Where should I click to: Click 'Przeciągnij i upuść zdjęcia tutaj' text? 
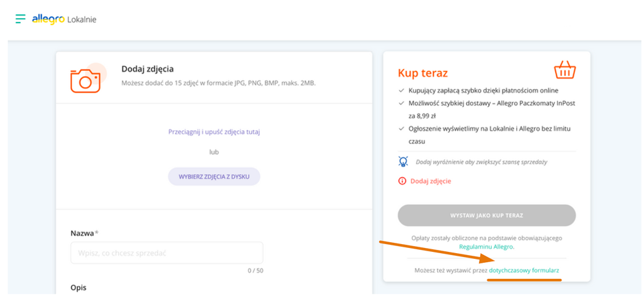(x=214, y=132)
